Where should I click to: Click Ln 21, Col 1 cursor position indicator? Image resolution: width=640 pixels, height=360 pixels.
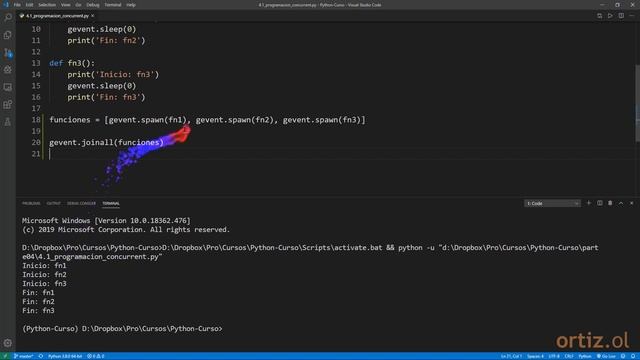click(511, 356)
